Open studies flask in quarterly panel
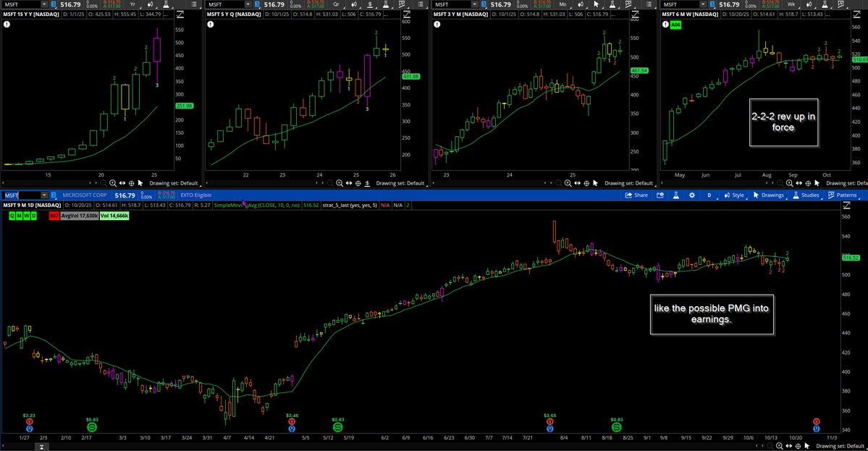 (x=386, y=4)
